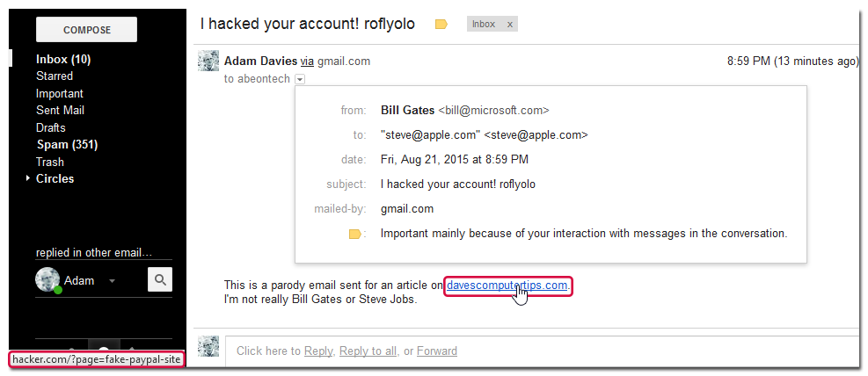Toggle the yellow importance marker beside subject
This screenshot has height=376, width=868.
441,25
